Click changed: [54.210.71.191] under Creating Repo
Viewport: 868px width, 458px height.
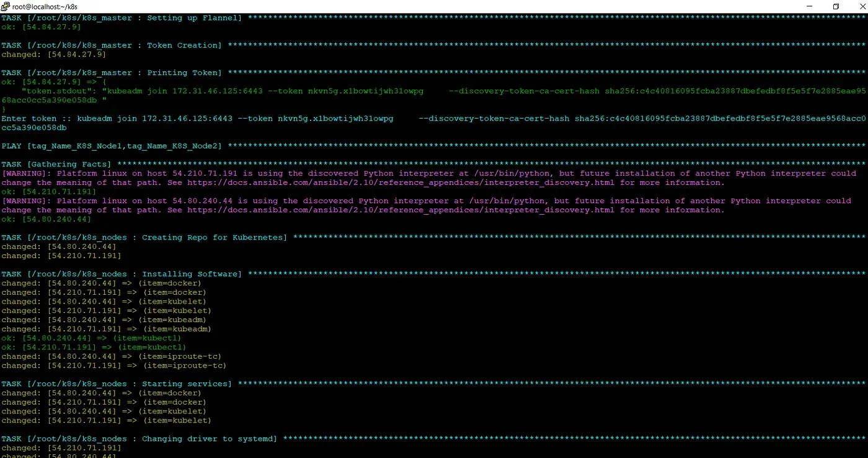click(x=61, y=256)
